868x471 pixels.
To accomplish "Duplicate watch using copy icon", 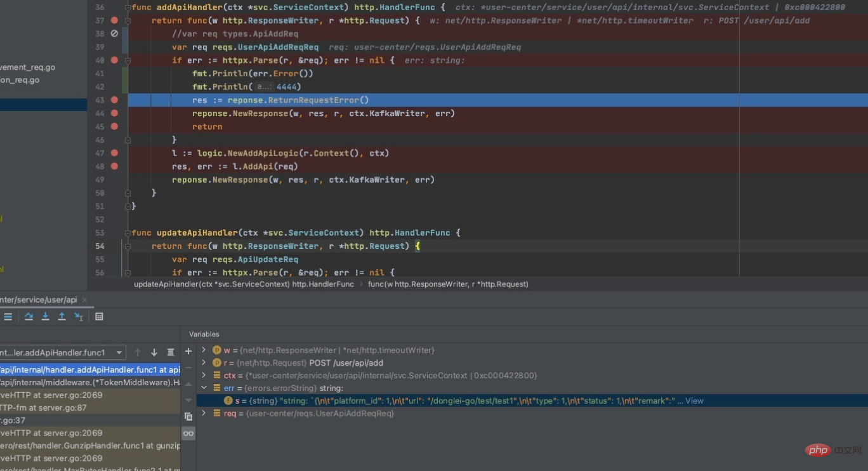I will (188, 417).
